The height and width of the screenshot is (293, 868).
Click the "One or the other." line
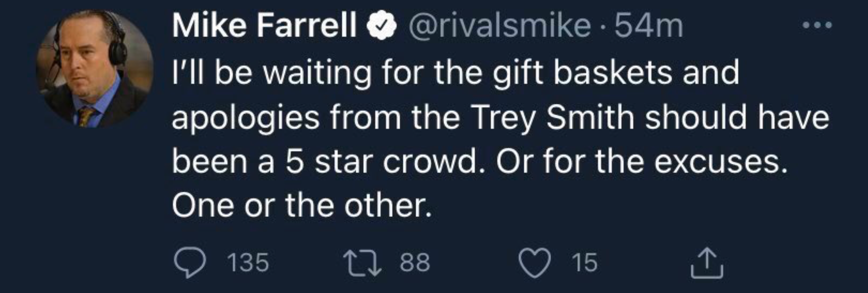pyautogui.click(x=302, y=205)
